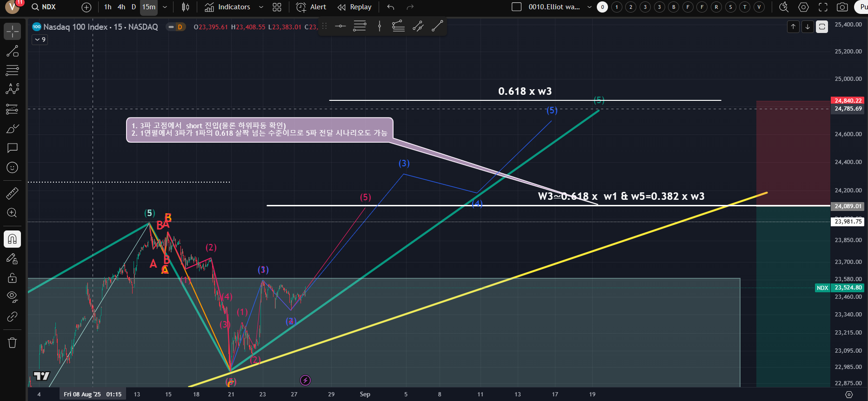The height and width of the screenshot is (401, 868).
Task: Click the NDX symbol search field
Action: [49, 7]
